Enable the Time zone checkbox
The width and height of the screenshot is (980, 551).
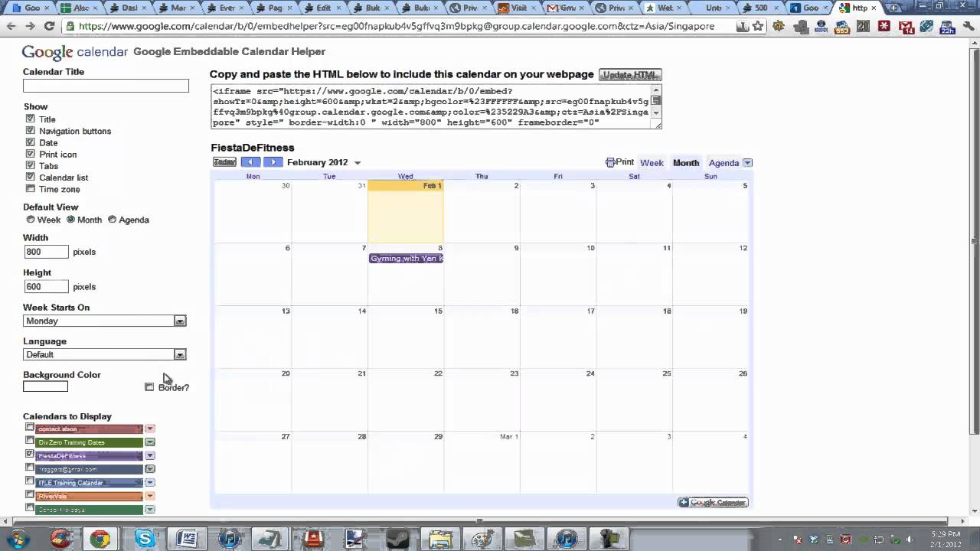[31, 188]
